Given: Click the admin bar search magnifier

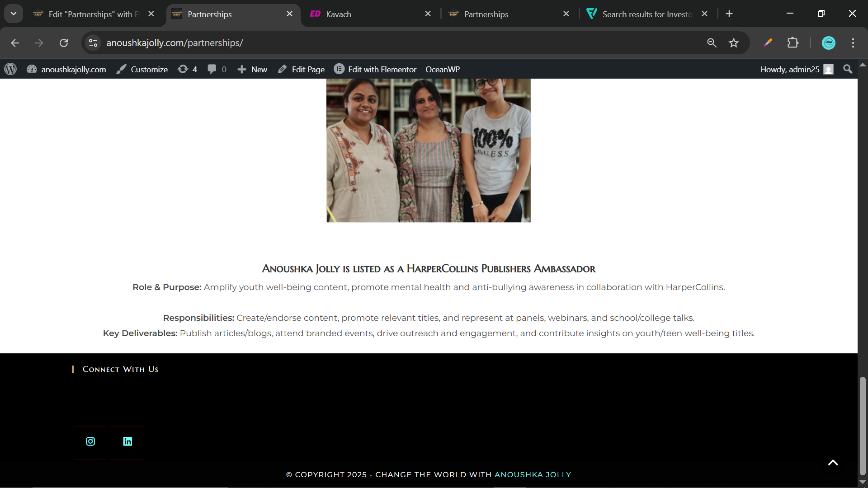Looking at the screenshot, I should tap(848, 69).
